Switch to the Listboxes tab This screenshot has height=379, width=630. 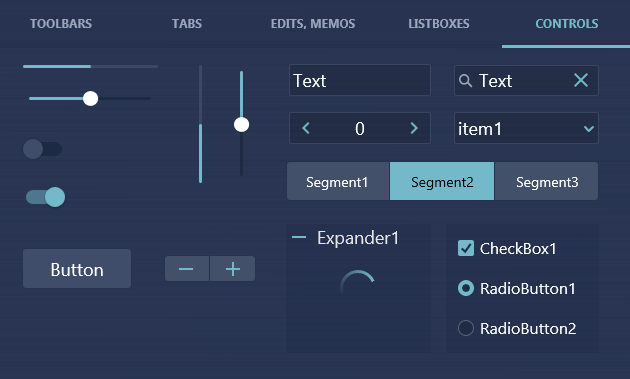click(x=439, y=24)
